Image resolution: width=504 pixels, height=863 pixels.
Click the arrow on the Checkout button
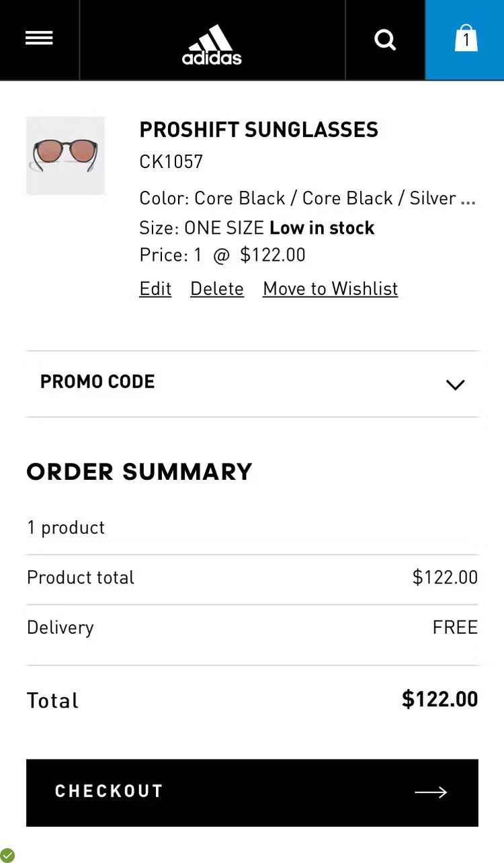point(431,792)
